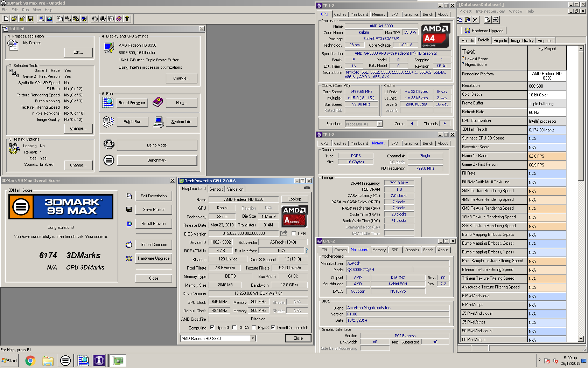The height and width of the screenshot is (368, 588).
Task: Click the System Info button
Action: click(181, 122)
